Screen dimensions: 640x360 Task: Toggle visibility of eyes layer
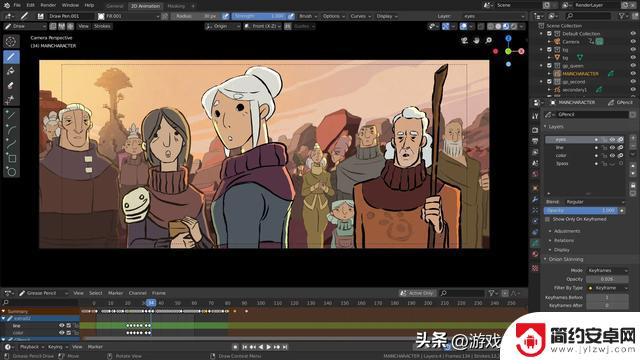point(612,140)
